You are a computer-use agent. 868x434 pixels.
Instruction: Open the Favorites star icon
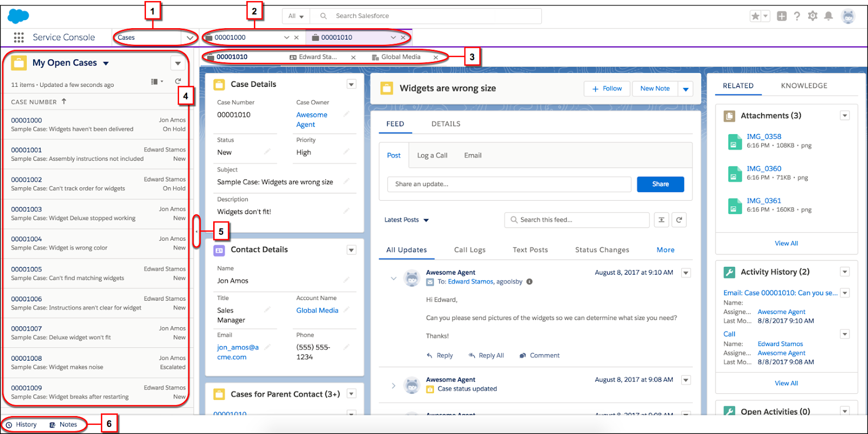coord(755,16)
